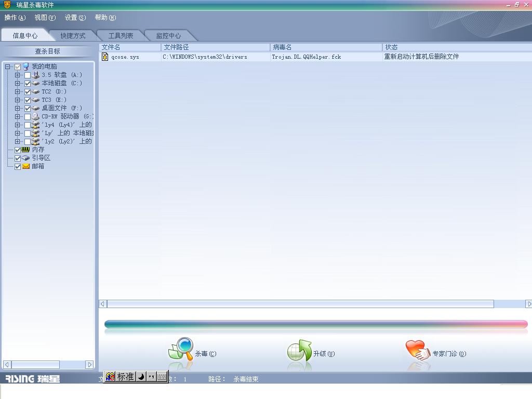The image size is (532, 399).
Task: Click the Rising lion logo in title bar
Action: click(x=7, y=4)
